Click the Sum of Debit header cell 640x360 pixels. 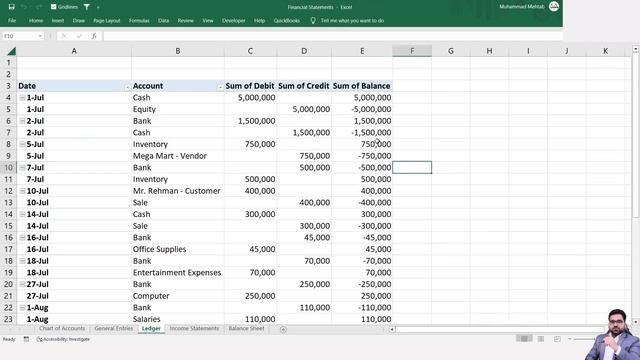250,86
